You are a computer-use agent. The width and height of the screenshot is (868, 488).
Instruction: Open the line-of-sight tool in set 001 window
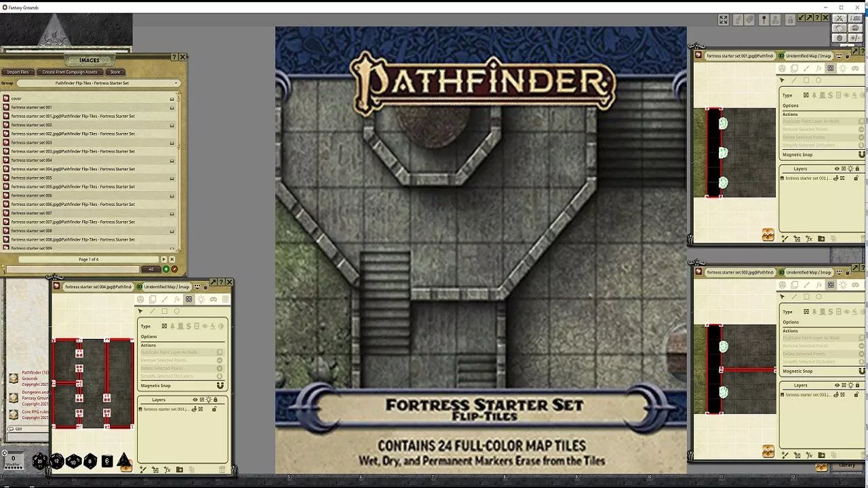(831, 68)
